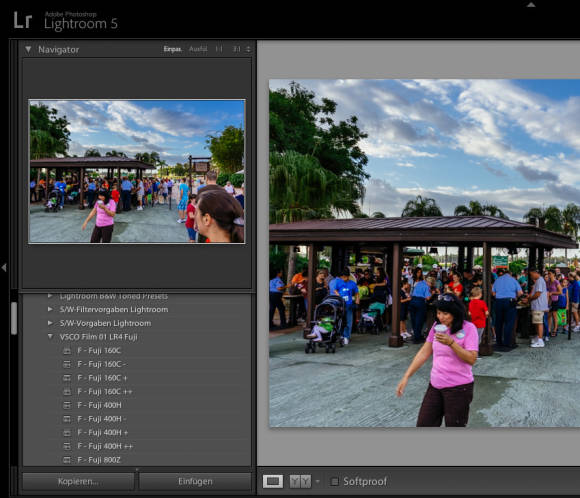Image resolution: width=580 pixels, height=498 pixels.
Task: Open the zoom ratio stepper arrows
Action: pos(248,49)
